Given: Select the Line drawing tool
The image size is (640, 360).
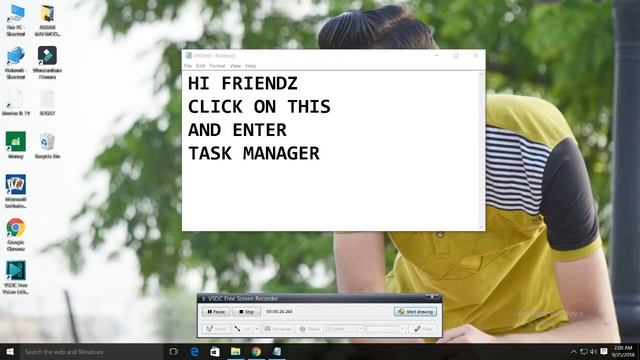Looking at the screenshot, I should tap(242, 329).
